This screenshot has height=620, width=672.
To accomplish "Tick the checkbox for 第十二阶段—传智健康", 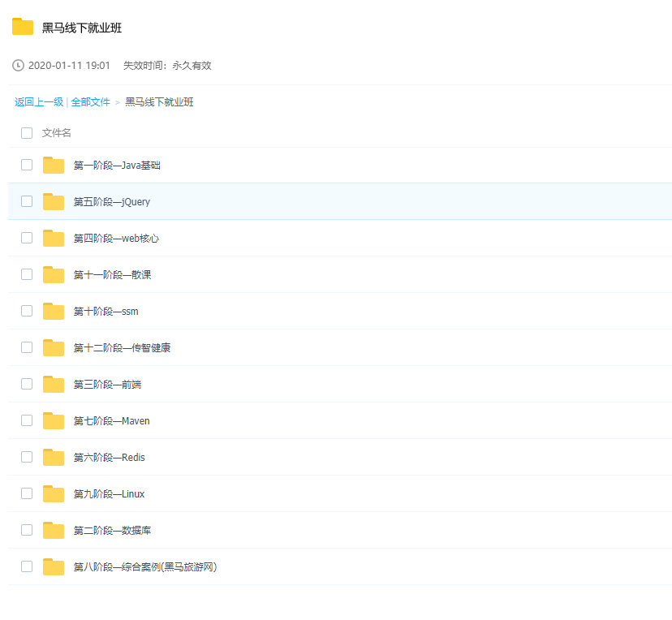I will 27,347.
